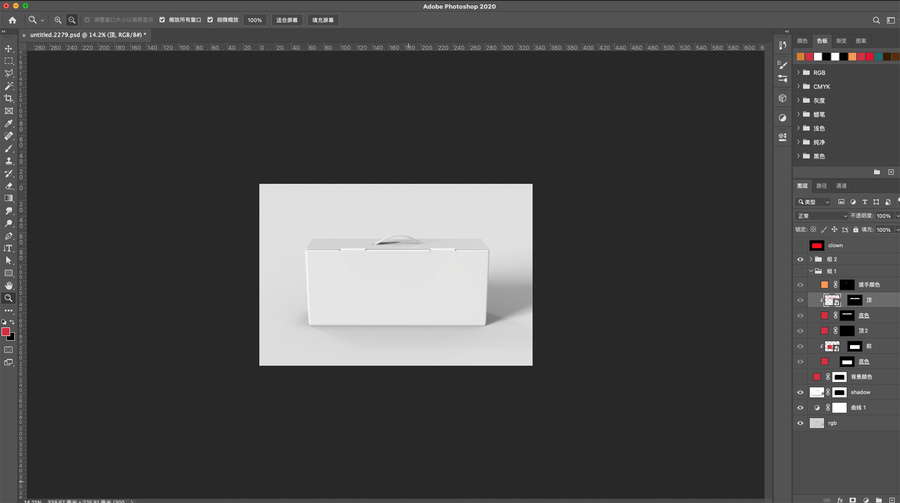900x503 pixels.
Task: Pick the first orange swatch
Action: click(801, 56)
